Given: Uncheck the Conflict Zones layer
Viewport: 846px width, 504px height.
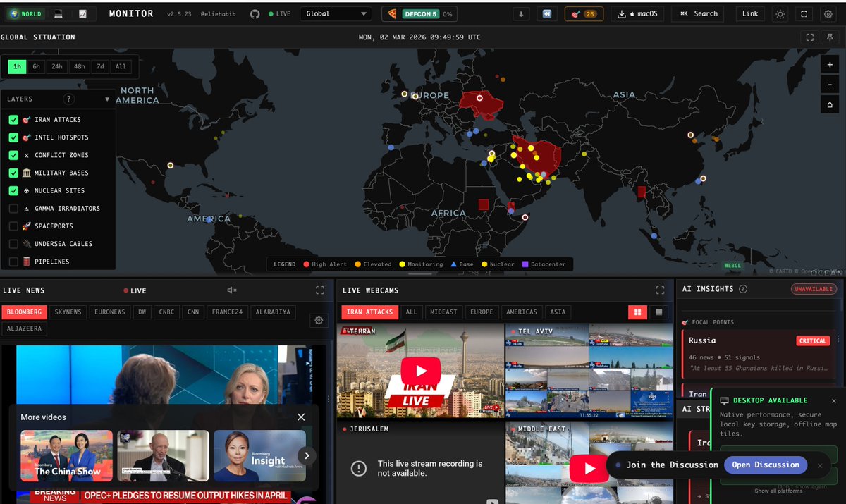Looking at the screenshot, I should (13, 155).
